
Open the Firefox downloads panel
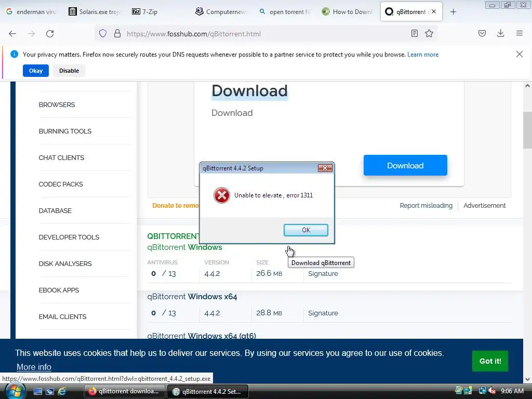pos(500,33)
